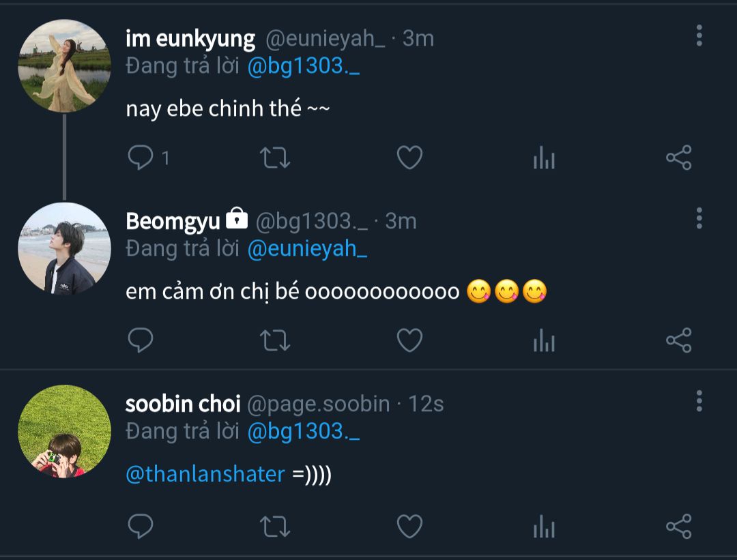The height and width of the screenshot is (560, 737).
Task: Like soobin choi's tweet
Action: 409,526
